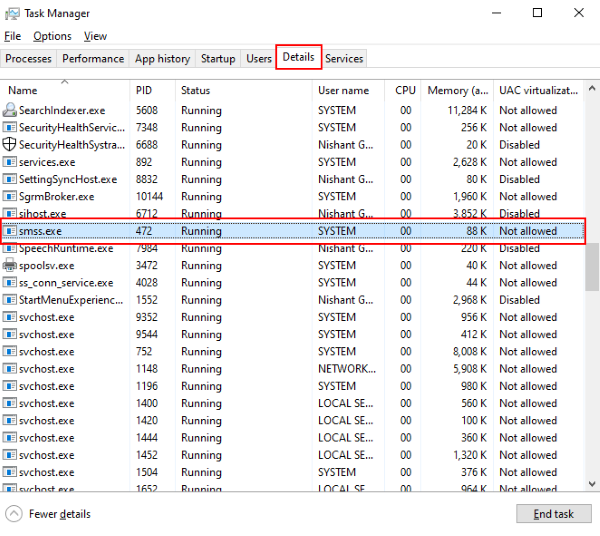Click the ss_conn_service.exe process icon

click(x=10, y=282)
